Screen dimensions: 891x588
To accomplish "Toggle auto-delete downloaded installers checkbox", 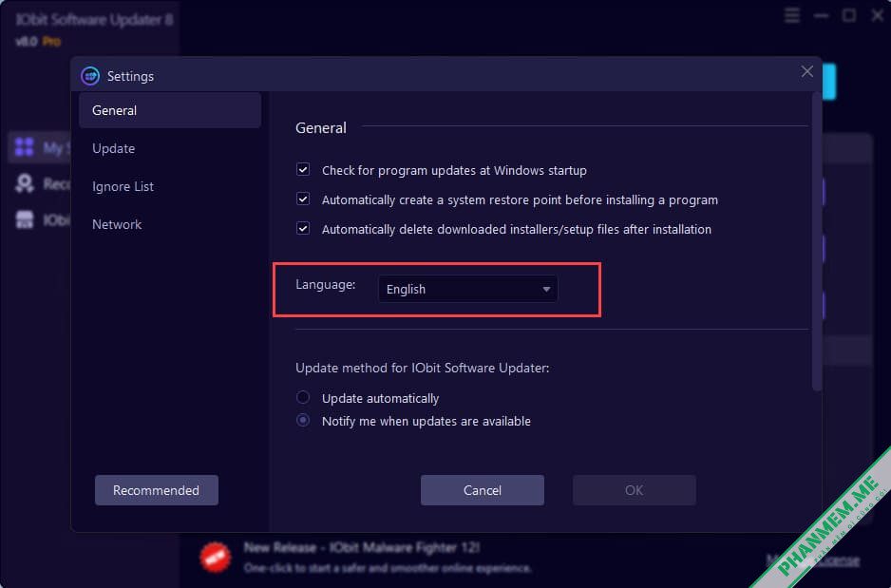I will tap(303, 228).
